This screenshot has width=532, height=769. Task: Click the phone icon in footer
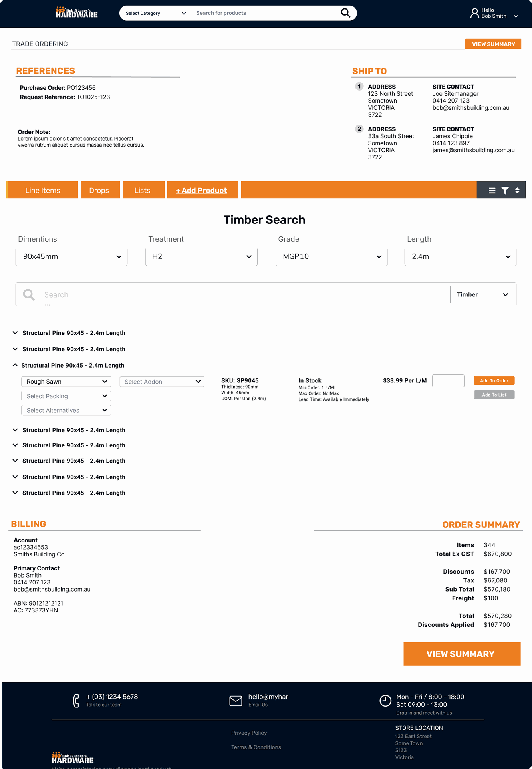coord(76,701)
